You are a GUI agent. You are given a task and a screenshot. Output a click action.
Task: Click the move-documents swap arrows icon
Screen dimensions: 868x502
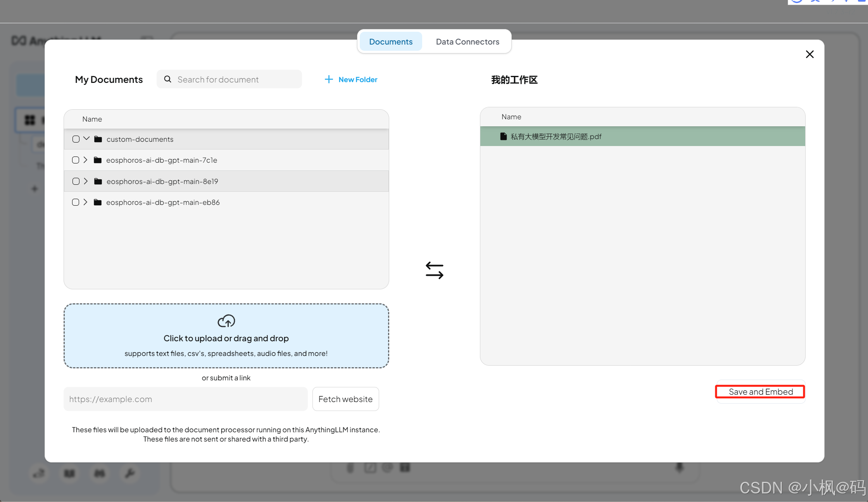[x=434, y=270]
